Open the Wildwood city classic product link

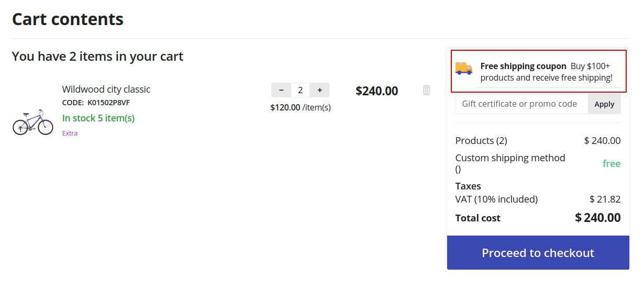[106, 89]
